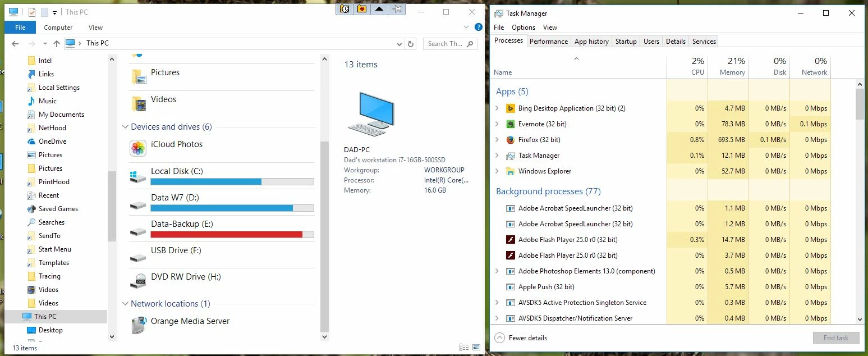Screen dimensions: 868x356
Task: Click the Properties quick access toolbar icon
Action: (x=32, y=12)
